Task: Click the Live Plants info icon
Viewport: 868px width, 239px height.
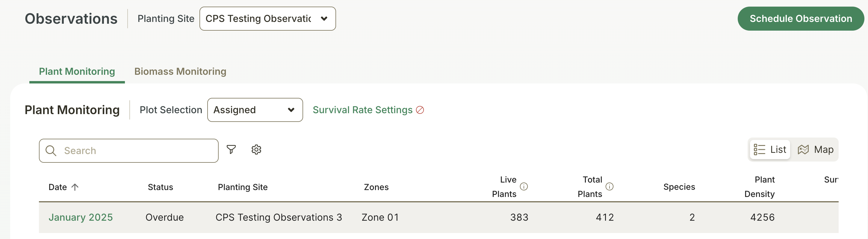Action: (x=524, y=186)
